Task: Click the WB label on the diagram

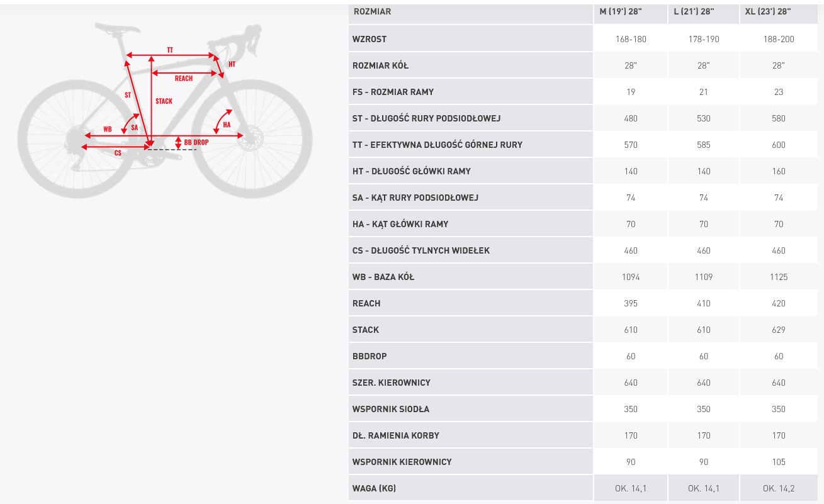Action: click(108, 129)
